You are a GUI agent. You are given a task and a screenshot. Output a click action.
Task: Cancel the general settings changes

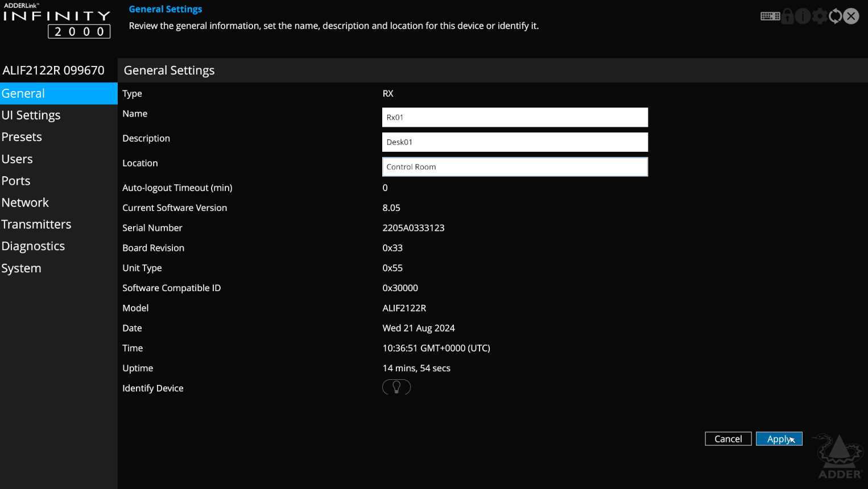(x=728, y=439)
